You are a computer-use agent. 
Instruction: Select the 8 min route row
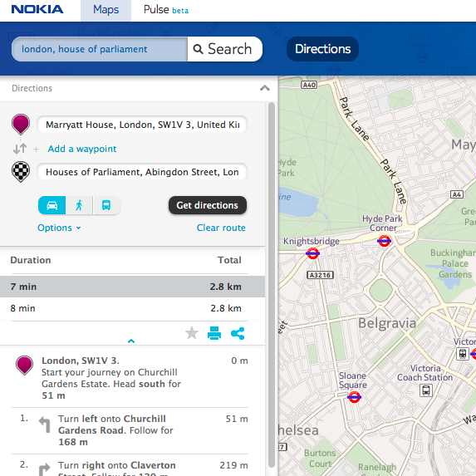[132, 308]
